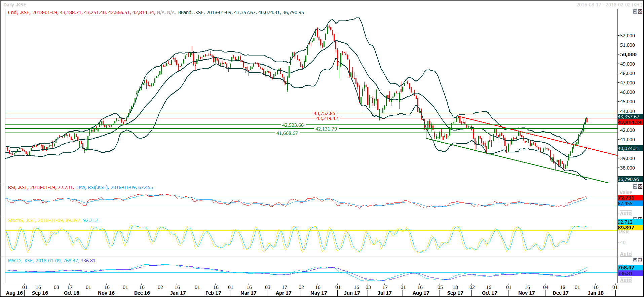This screenshot has height=297, width=644.
Task: Click the Jan 18 time axis label
Action: click(x=596, y=293)
